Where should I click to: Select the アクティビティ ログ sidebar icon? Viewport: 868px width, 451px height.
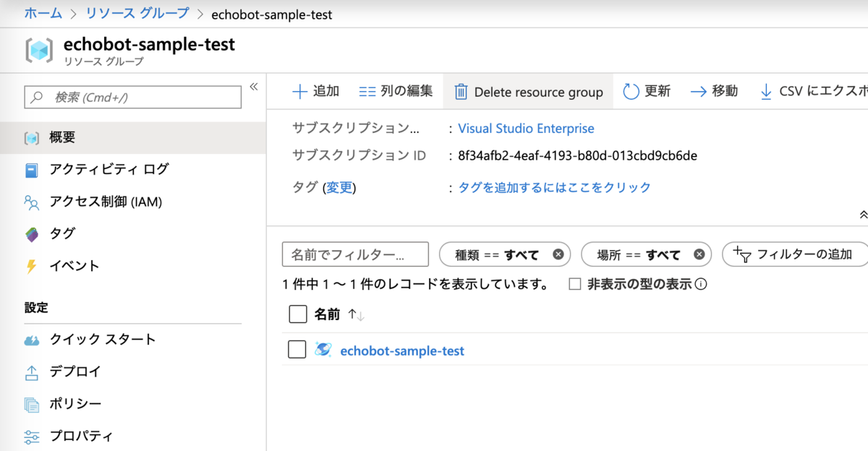point(30,169)
